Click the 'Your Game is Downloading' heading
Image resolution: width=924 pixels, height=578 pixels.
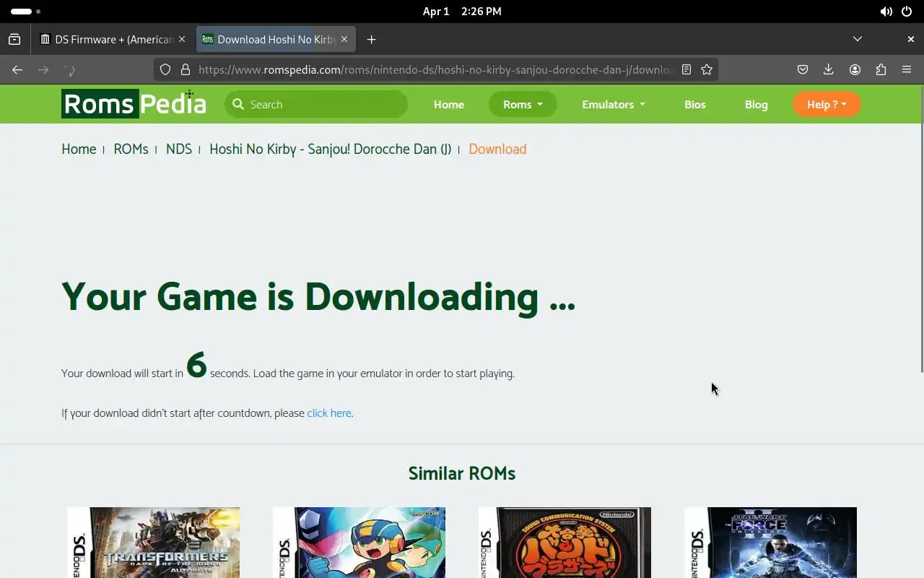pyautogui.click(x=318, y=296)
